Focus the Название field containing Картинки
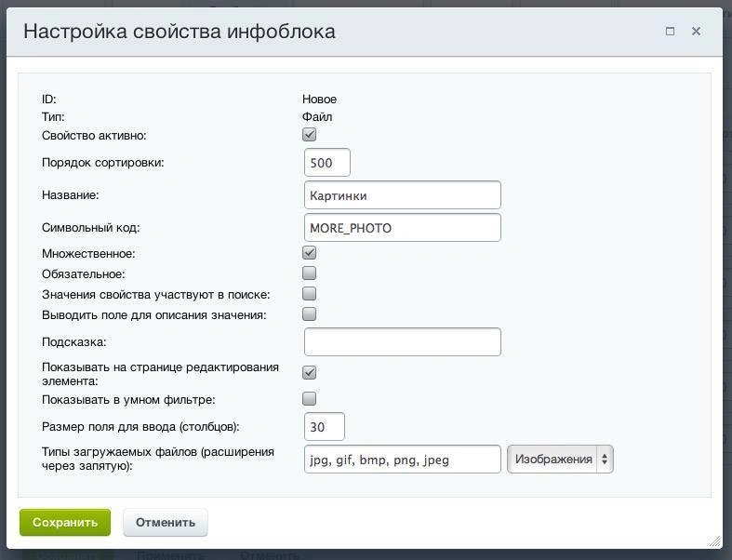 tap(403, 195)
